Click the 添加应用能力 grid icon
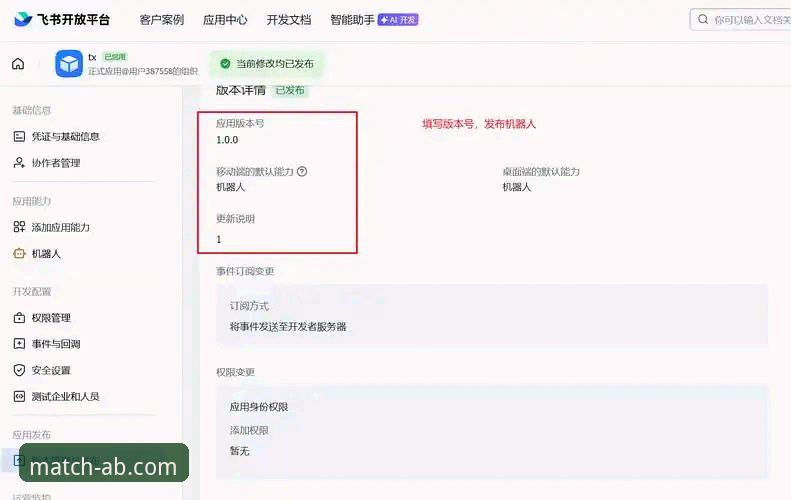Viewport: 791px width, 500px height. (x=19, y=227)
